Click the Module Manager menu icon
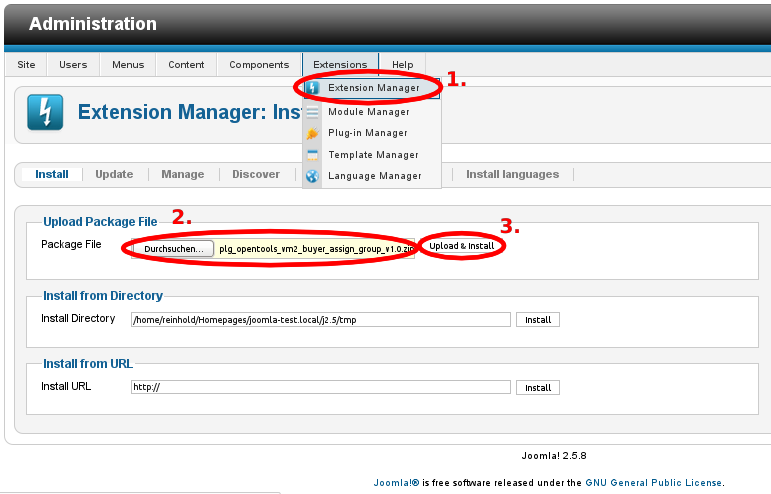The height and width of the screenshot is (494, 771). (312, 112)
